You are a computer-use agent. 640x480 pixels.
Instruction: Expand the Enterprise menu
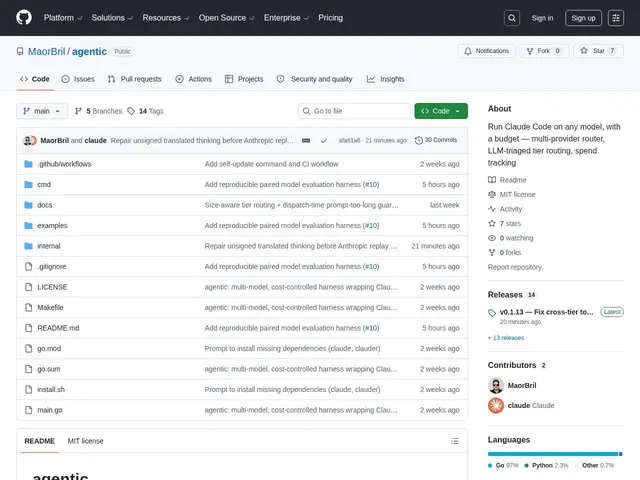click(x=286, y=18)
